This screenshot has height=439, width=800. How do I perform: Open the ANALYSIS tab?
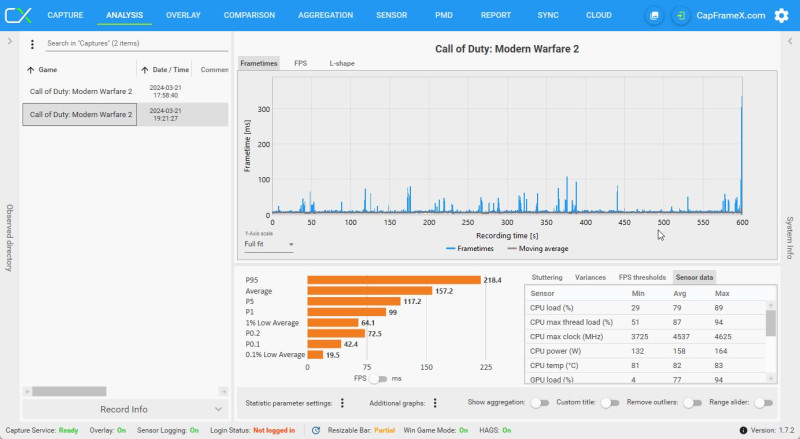coord(124,15)
